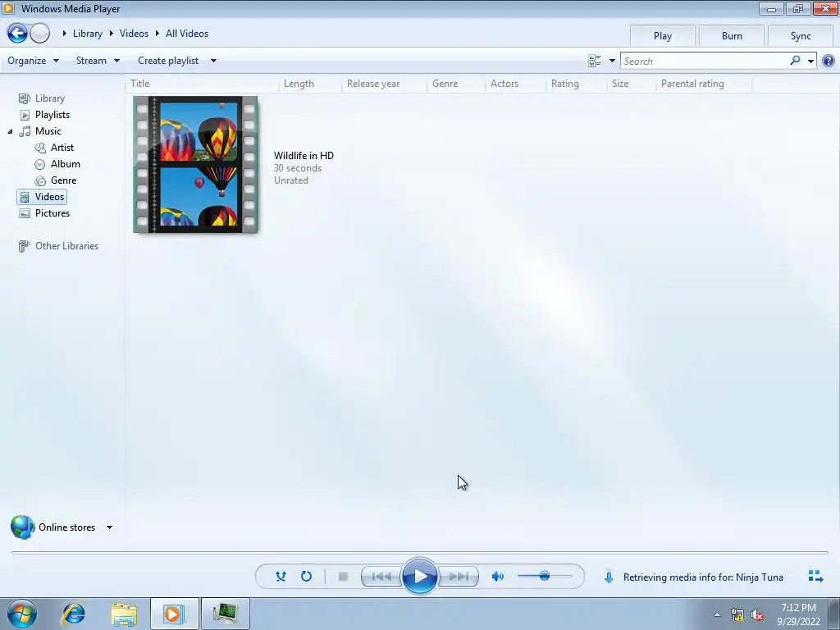Click the Previous track button
This screenshot has width=840, height=630.
point(381,577)
